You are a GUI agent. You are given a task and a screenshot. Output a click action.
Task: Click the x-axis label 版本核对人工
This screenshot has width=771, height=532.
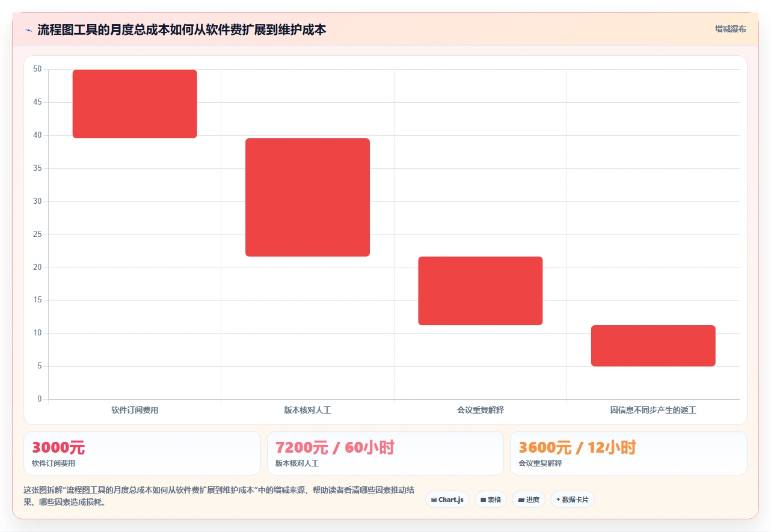coord(307,410)
